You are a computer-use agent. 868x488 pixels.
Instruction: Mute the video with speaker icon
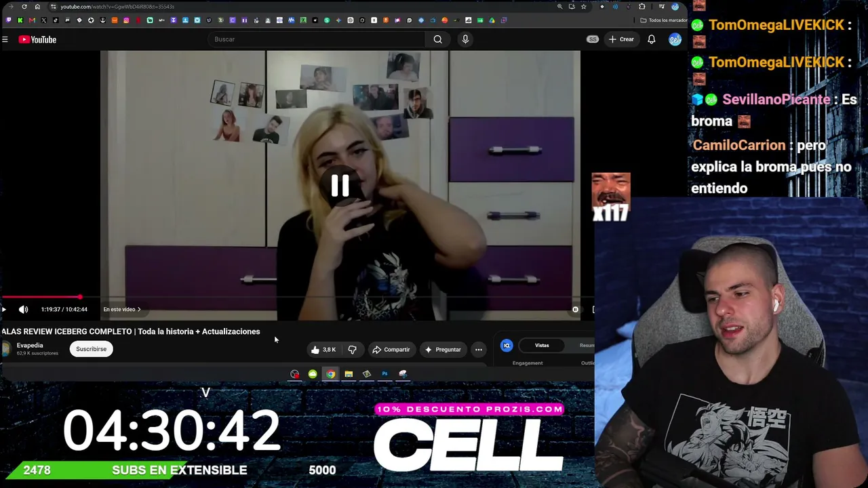(x=24, y=309)
